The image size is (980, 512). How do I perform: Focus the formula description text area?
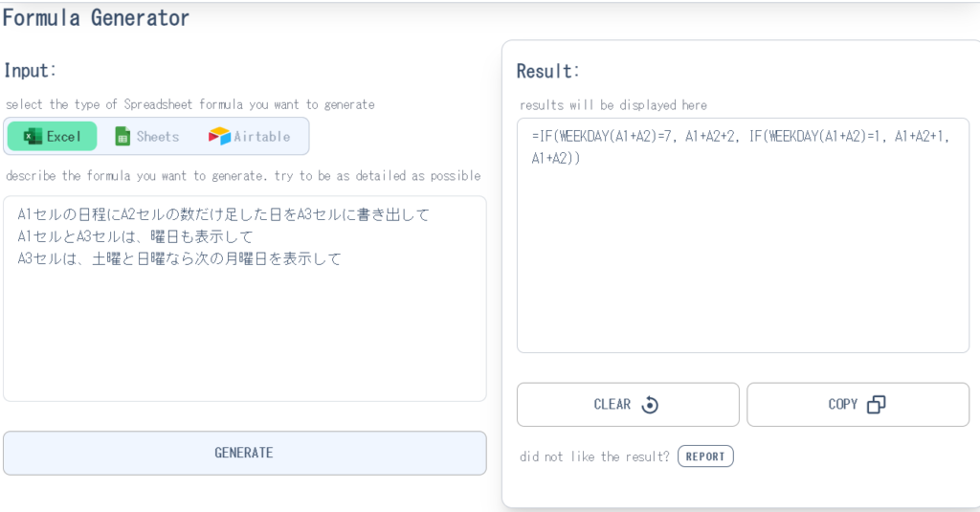pyautogui.click(x=244, y=335)
